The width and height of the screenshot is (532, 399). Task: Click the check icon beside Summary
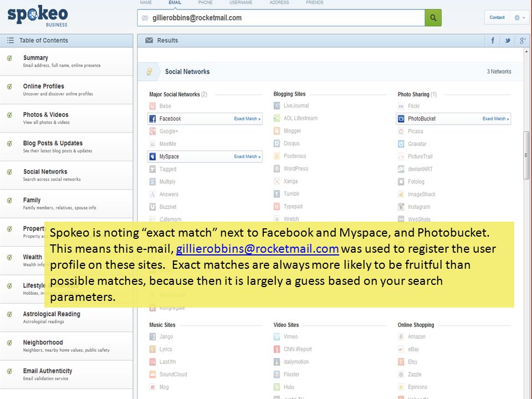[9, 58]
